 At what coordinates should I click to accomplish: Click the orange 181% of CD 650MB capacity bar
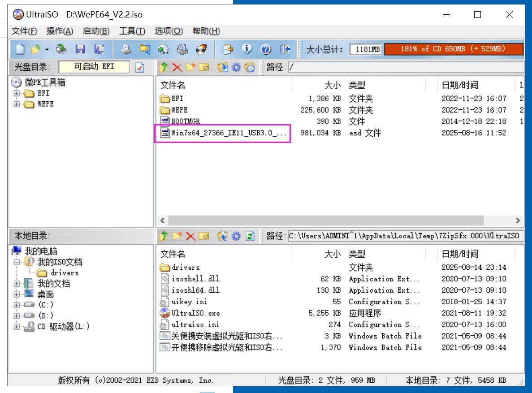coord(454,49)
